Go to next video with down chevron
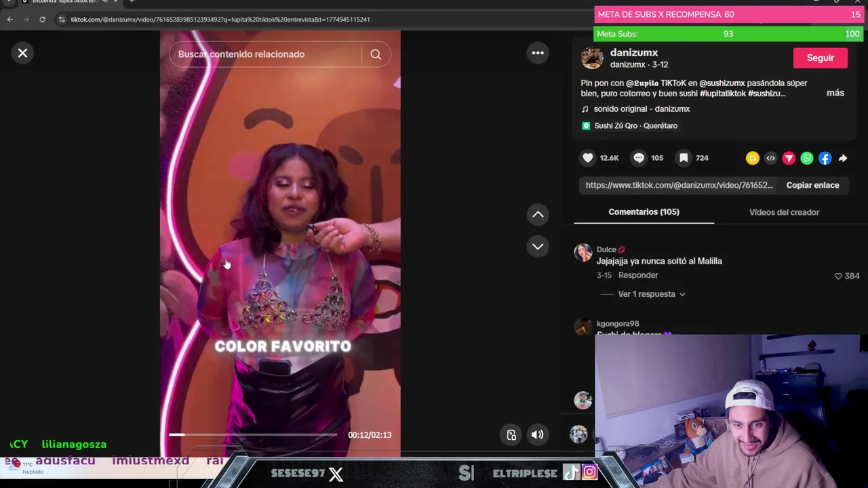Image resolution: width=868 pixels, height=488 pixels. pos(538,247)
